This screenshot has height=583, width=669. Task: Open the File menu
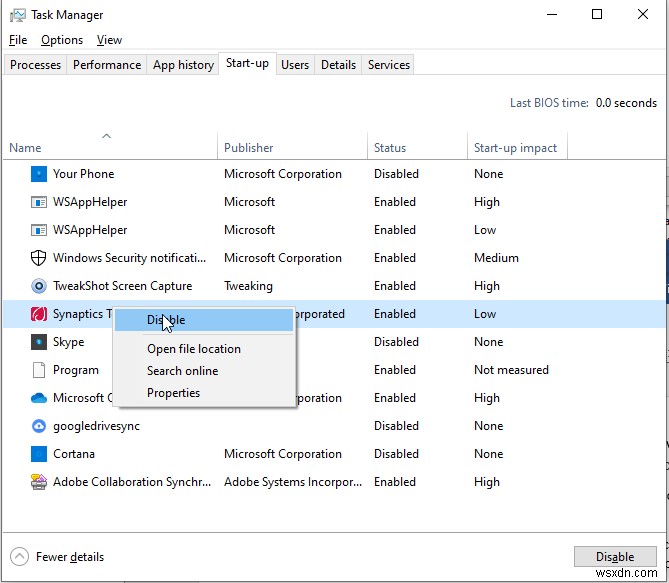(18, 40)
